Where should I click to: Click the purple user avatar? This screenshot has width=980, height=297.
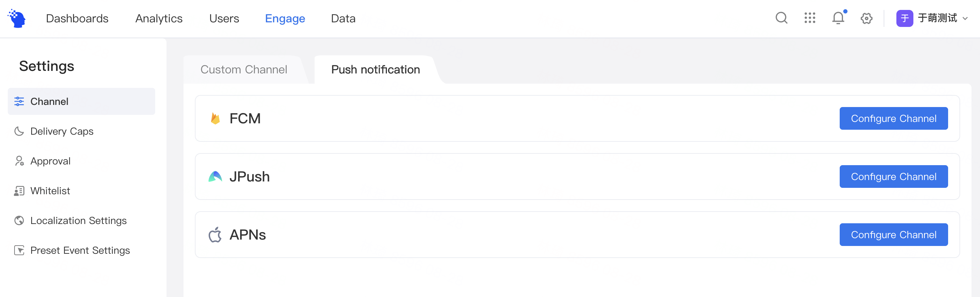pyautogui.click(x=905, y=18)
